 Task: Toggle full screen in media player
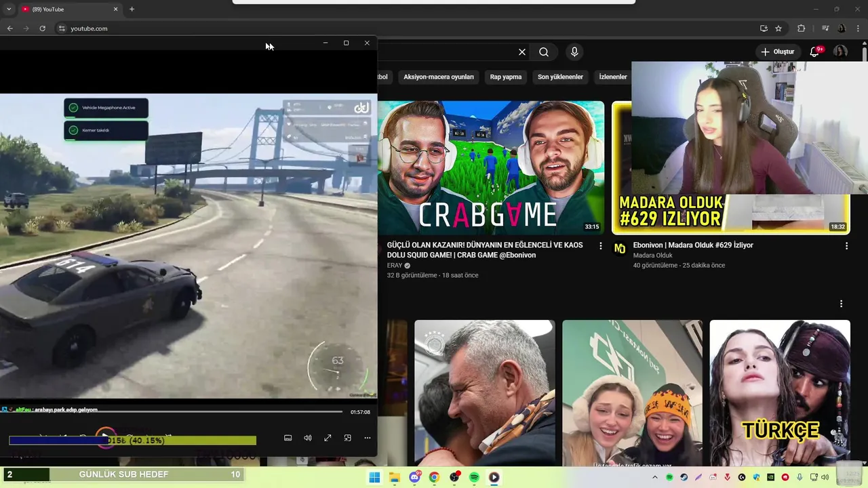(328, 438)
